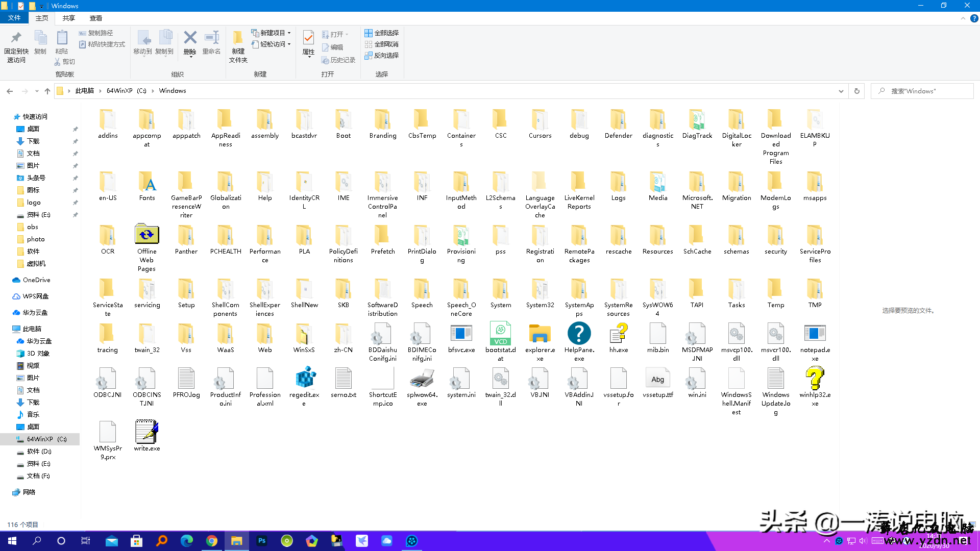Switch to the 共享 ribbon tab

point(69,18)
